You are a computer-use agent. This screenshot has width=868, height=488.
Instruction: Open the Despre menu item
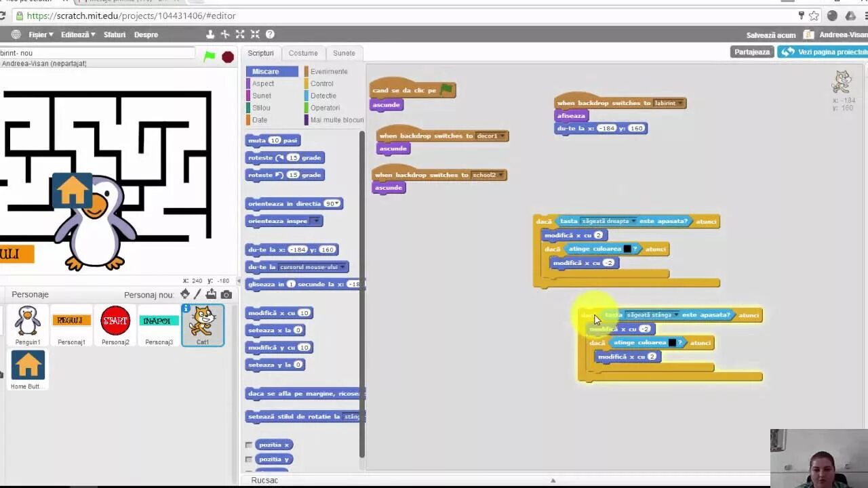point(146,35)
